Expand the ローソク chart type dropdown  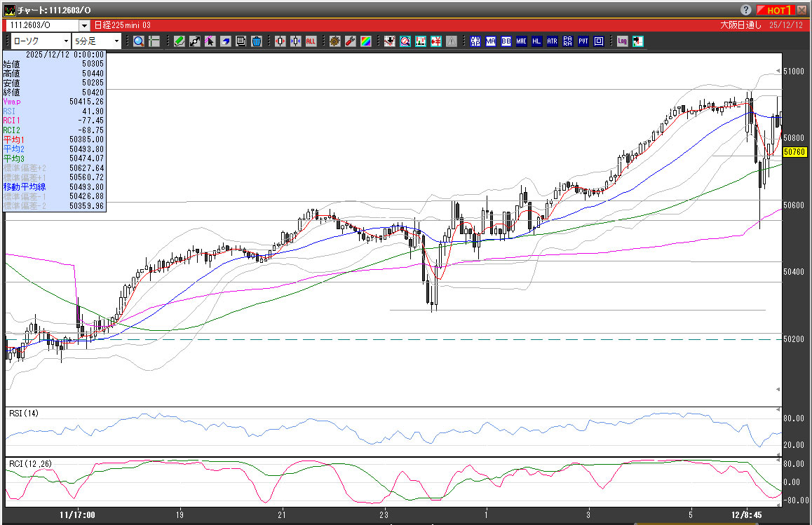pos(66,41)
